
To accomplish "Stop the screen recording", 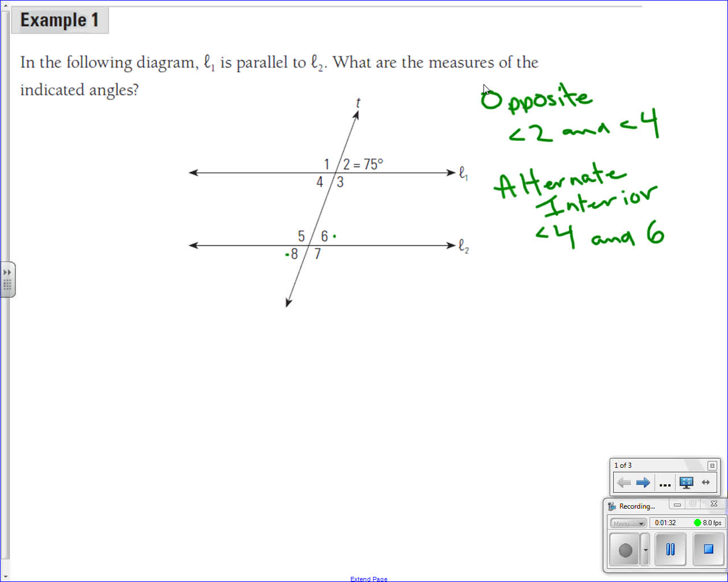I will click(x=708, y=550).
